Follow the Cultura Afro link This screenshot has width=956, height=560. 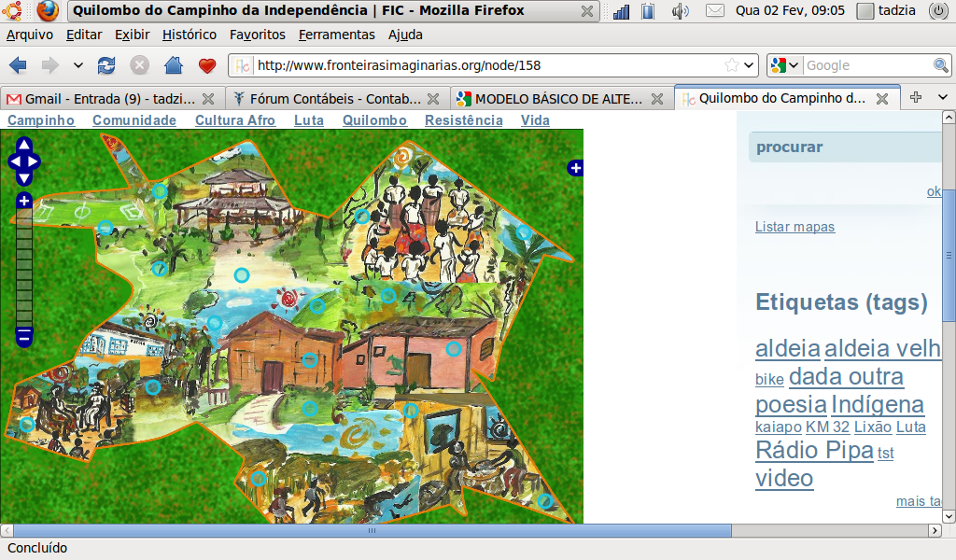235,120
